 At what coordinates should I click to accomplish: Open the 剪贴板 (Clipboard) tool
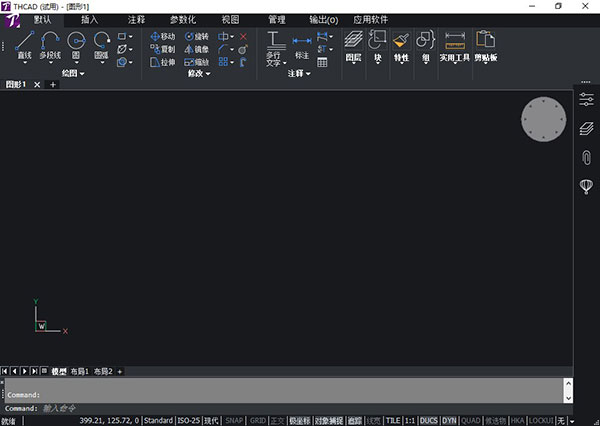point(486,45)
